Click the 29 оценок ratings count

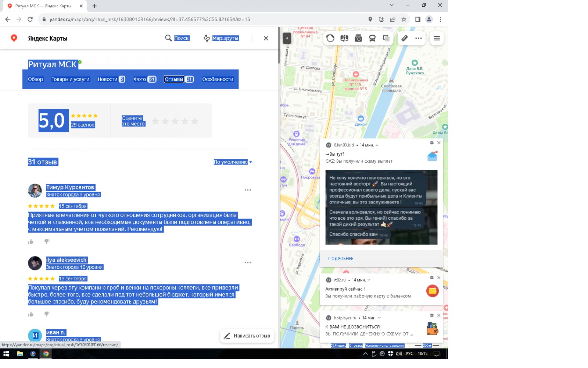[83, 125]
